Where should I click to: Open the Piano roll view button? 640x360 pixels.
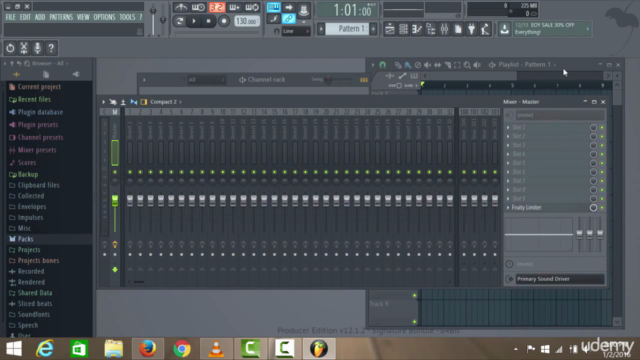pyautogui.click(x=417, y=29)
